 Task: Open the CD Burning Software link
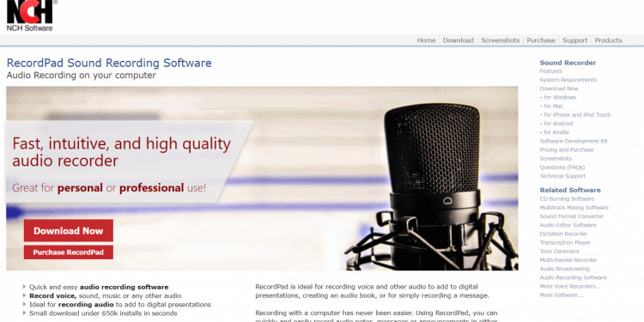click(567, 199)
